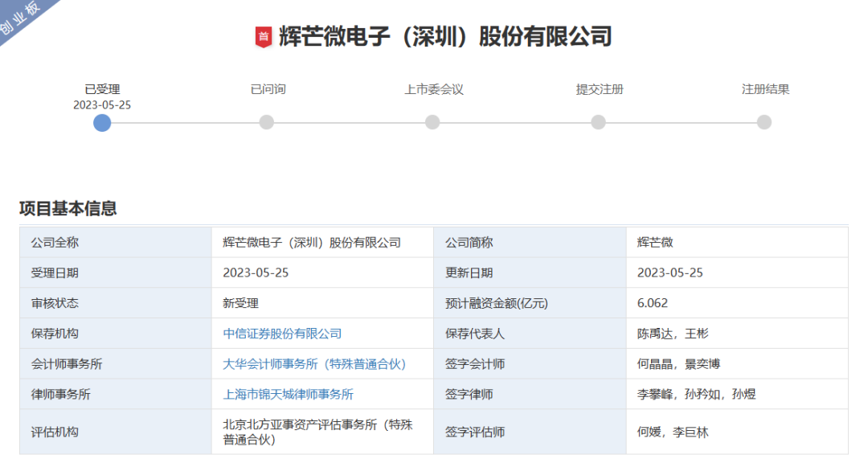868x459 pixels.
Task: Click the 6.062 financing amount value
Action: (653, 303)
